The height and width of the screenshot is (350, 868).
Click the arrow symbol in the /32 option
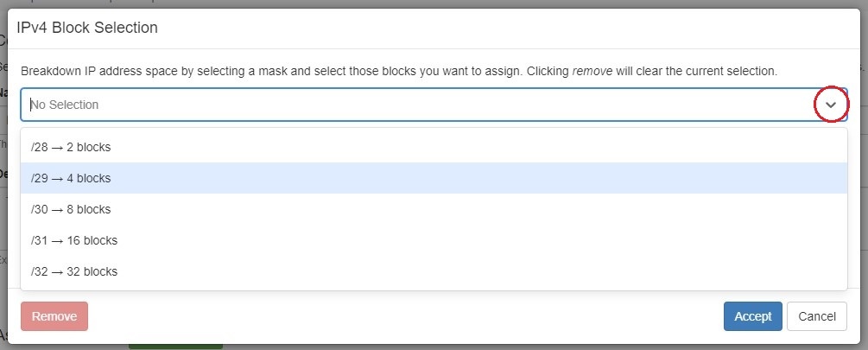pos(57,271)
